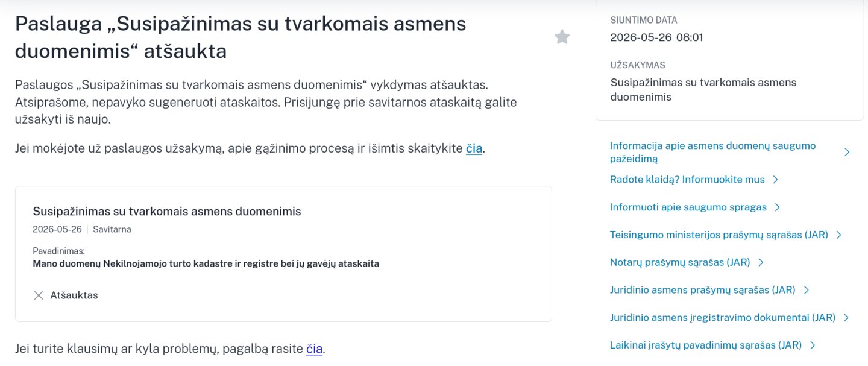Open help 'čia' link at bottom

[314, 349]
